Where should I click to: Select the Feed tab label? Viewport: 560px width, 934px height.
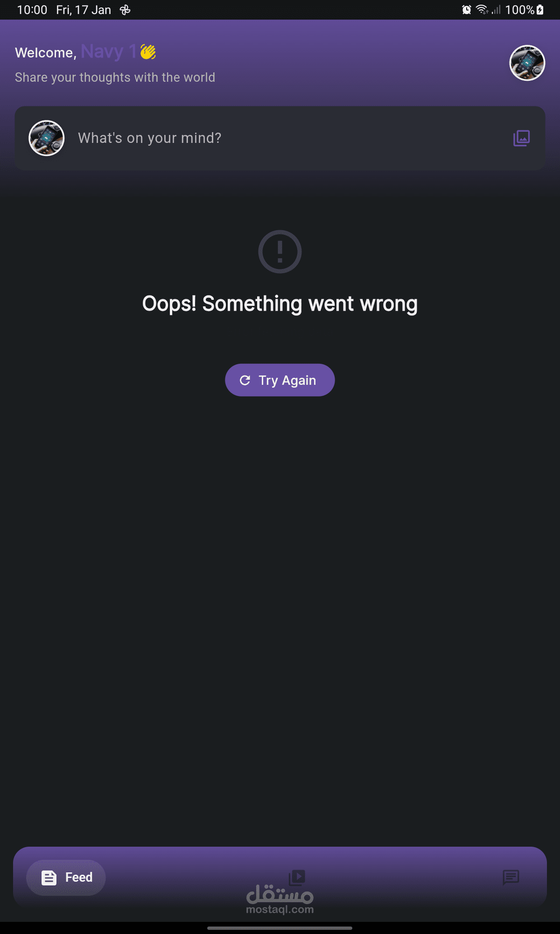[x=79, y=877]
